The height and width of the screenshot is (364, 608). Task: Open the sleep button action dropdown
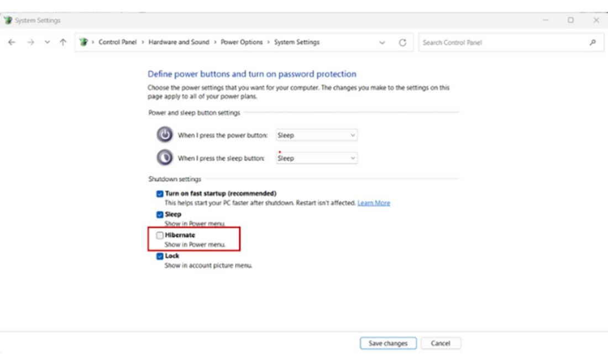click(317, 159)
